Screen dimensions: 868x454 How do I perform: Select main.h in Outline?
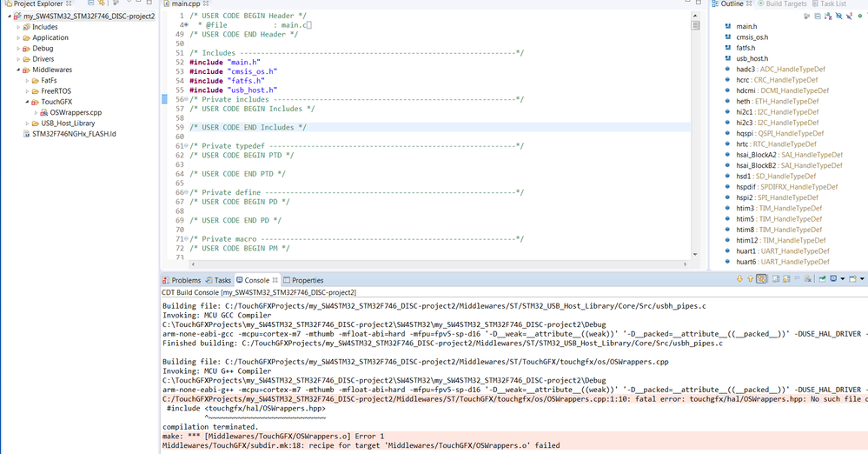[746, 27]
